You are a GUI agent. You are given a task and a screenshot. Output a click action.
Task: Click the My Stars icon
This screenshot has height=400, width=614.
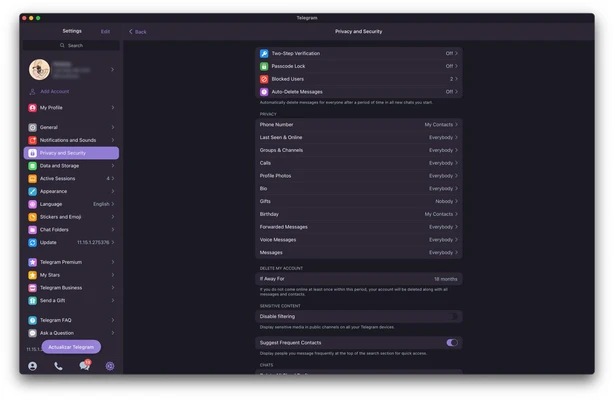(33, 275)
